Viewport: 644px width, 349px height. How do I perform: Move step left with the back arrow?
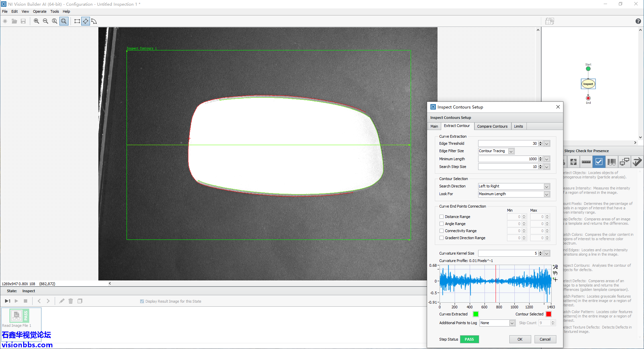click(x=39, y=301)
